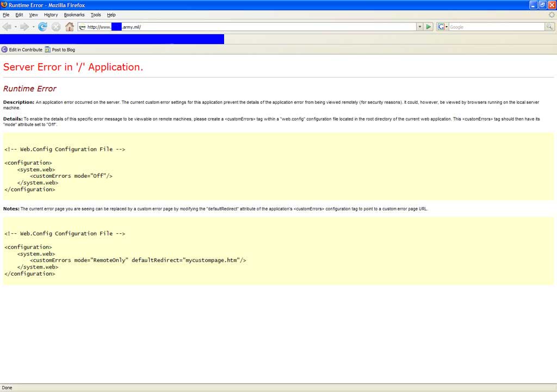Screen dimensions: 557x392
Task: Open the Tools menu
Action: 96,15
